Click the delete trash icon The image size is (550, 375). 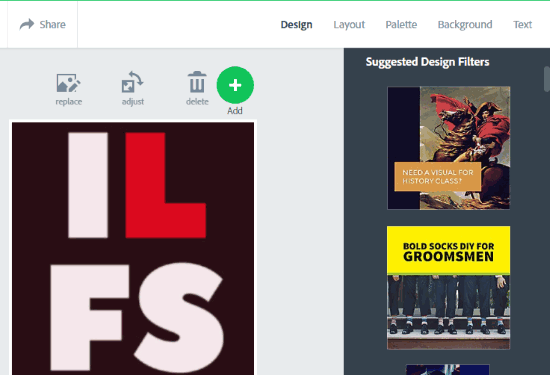tap(197, 82)
